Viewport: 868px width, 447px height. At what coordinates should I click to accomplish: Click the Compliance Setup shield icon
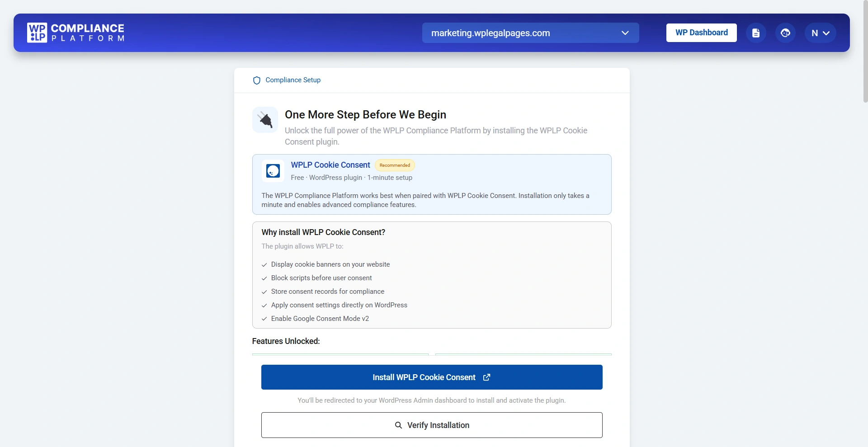(257, 80)
